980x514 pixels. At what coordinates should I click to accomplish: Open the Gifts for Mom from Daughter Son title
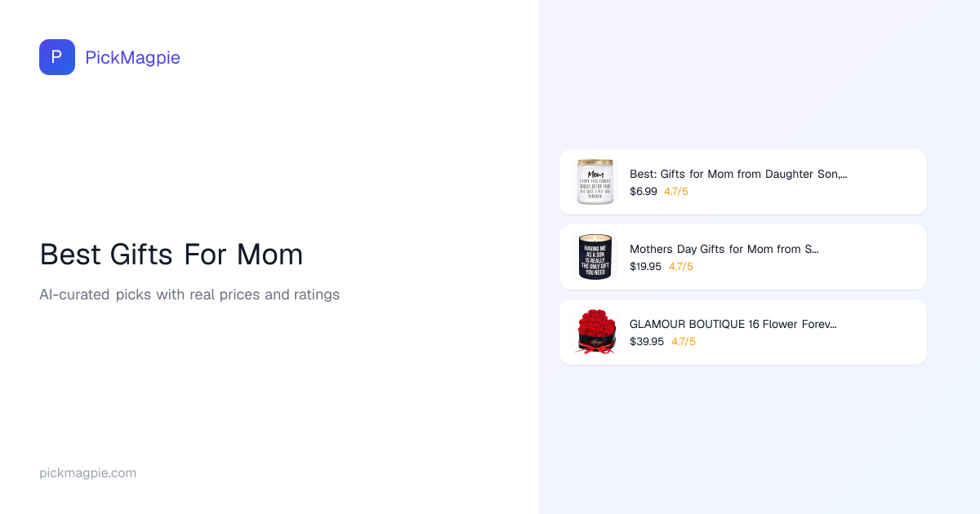738,174
